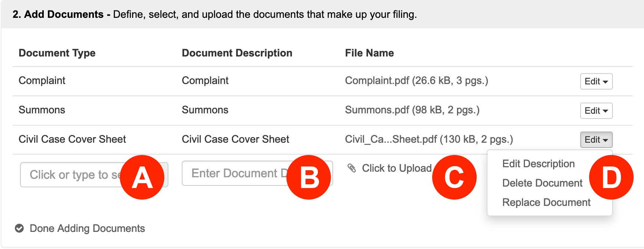Click the red D annotation marker
This screenshot has width=644, height=249.
click(611, 177)
